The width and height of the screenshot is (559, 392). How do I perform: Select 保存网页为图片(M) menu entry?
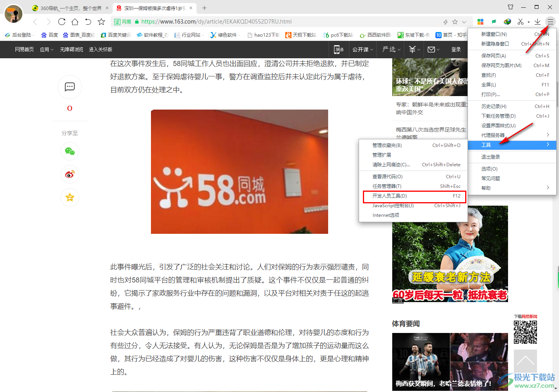(x=512, y=66)
